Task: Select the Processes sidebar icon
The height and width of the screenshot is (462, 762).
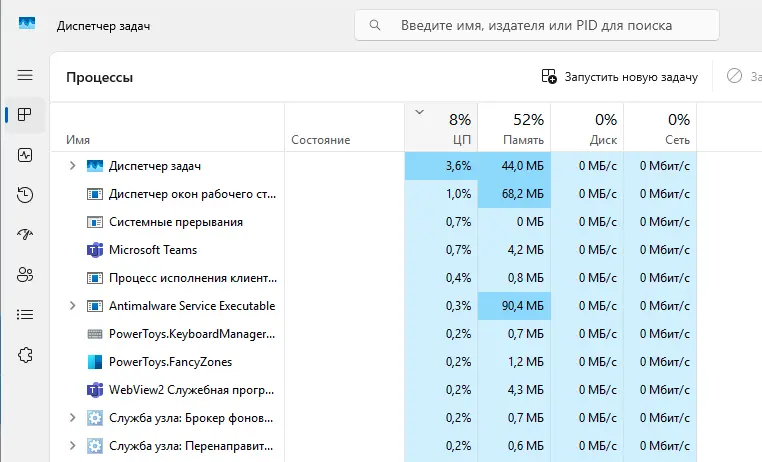Action: tap(25, 115)
